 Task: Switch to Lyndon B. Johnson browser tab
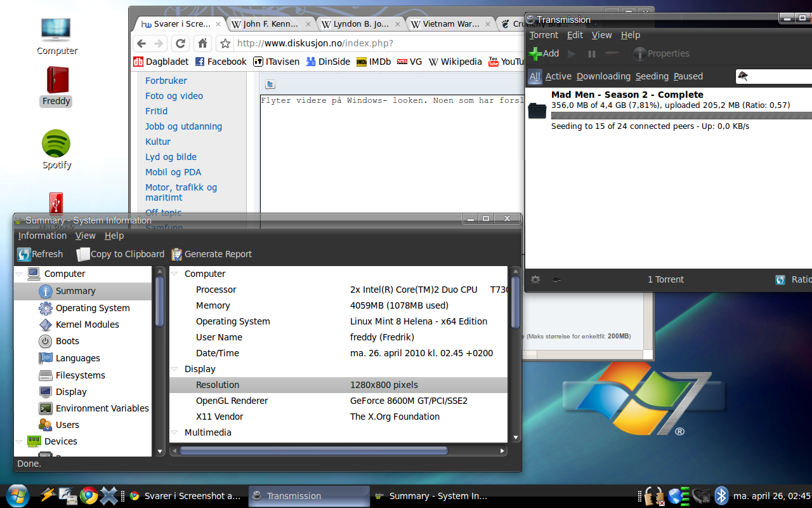tap(361, 24)
